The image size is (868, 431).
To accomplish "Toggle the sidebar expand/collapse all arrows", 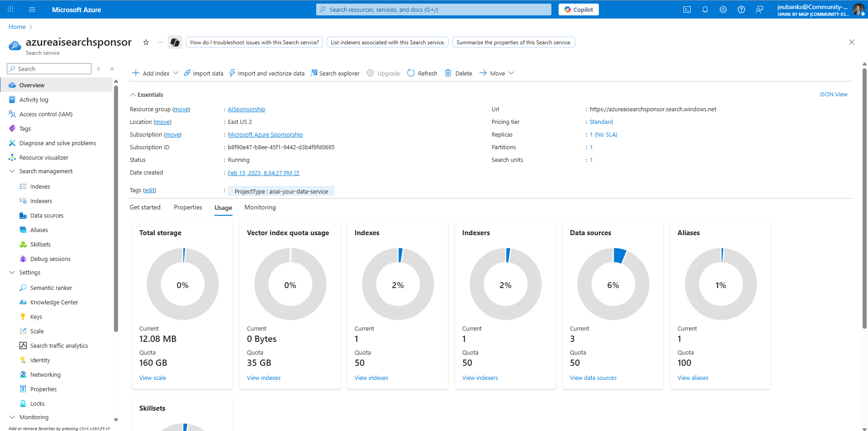I will [x=99, y=69].
